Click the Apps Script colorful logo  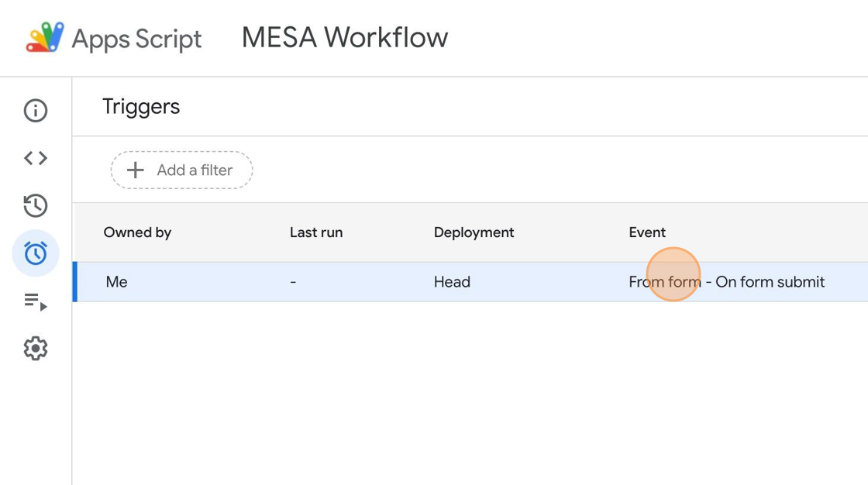[45, 37]
